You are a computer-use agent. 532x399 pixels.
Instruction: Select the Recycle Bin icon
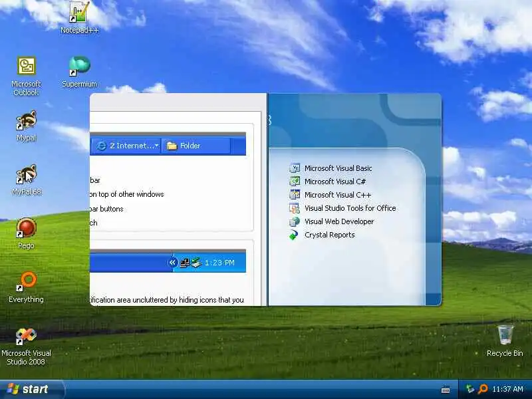tap(505, 340)
